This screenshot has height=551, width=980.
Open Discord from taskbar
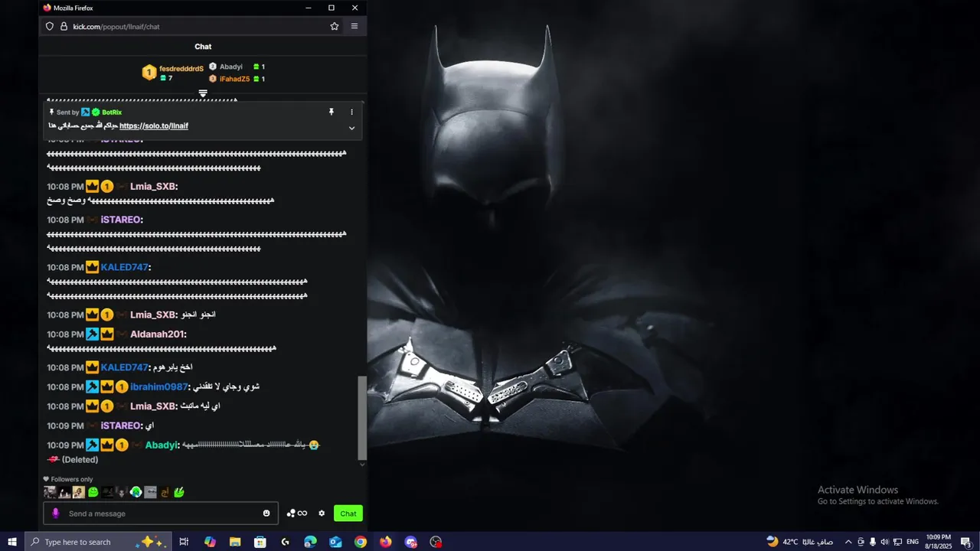coord(411,542)
